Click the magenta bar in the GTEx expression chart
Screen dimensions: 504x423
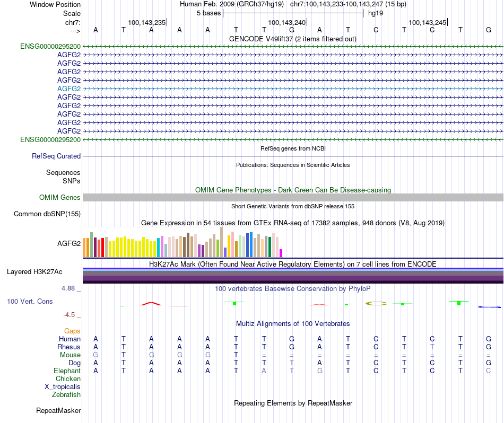click(281, 253)
